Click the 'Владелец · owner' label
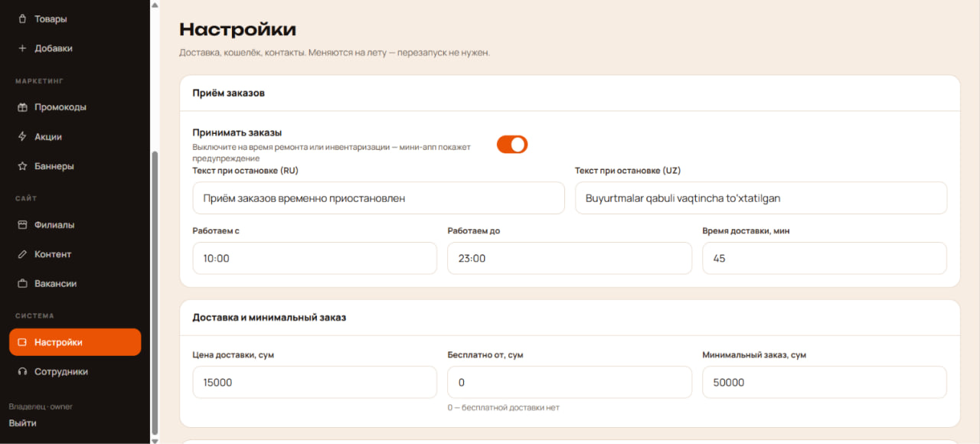 (41, 406)
